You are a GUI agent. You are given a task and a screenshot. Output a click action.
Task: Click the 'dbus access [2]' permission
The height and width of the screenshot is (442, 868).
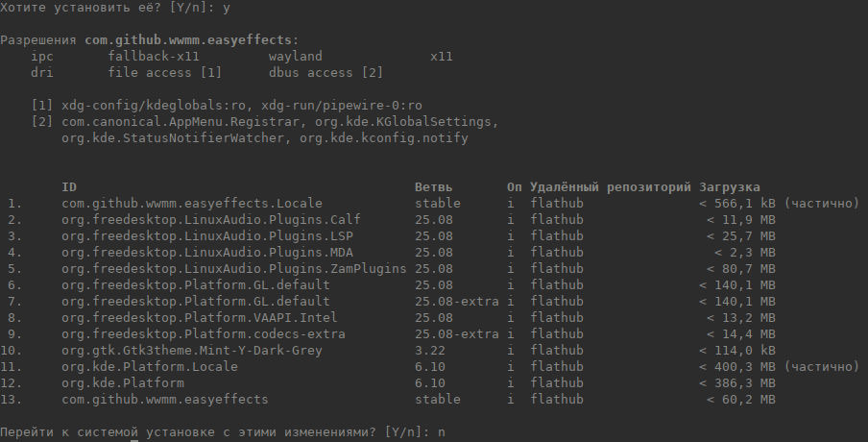tap(325, 73)
